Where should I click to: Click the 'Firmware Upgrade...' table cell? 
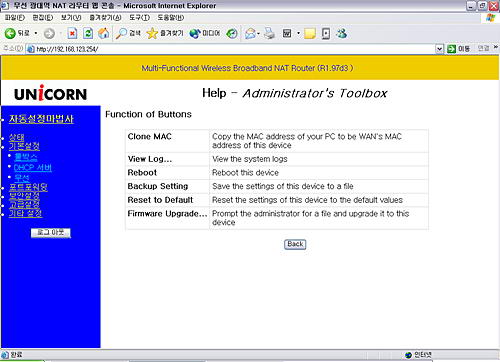(168, 218)
